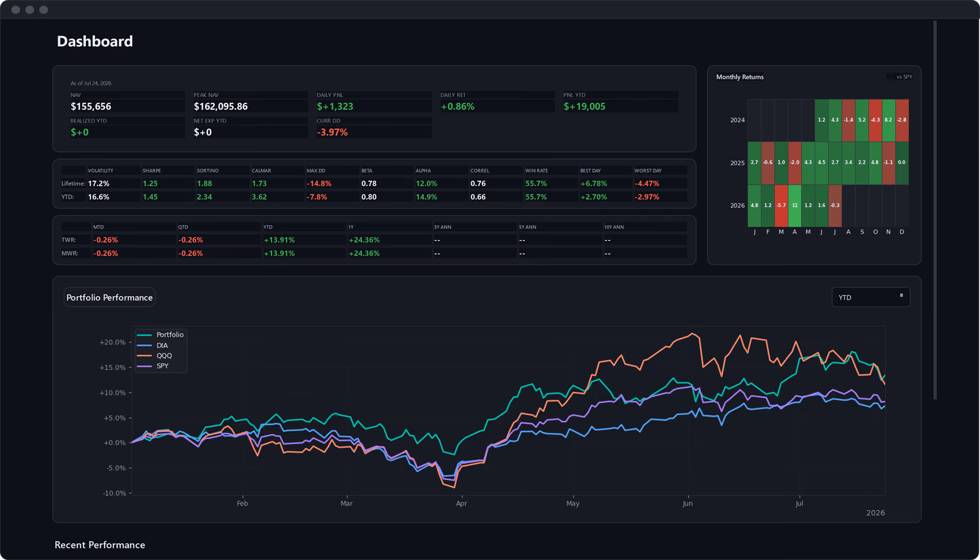Toggle SPY series in chart legend
The image size is (980, 560).
point(153,366)
